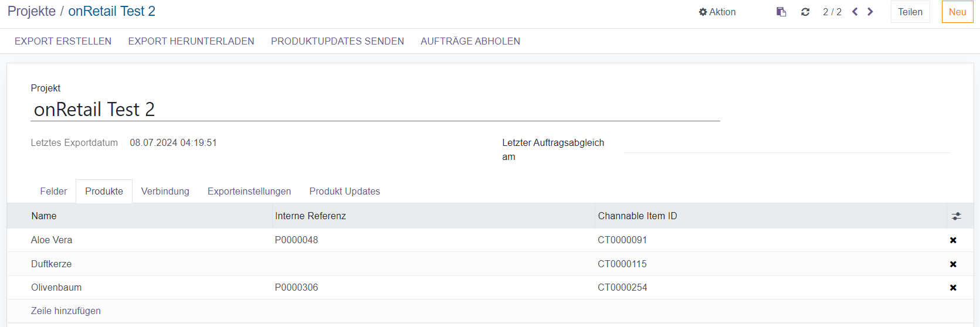Open optional columns settings icon
The height and width of the screenshot is (327, 980).
pos(957,216)
